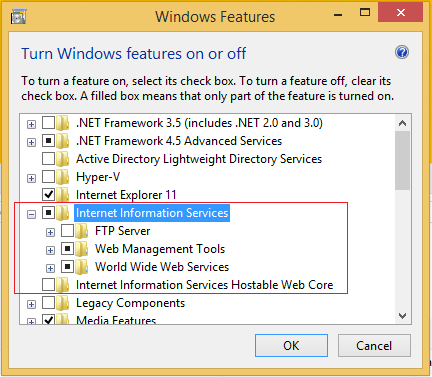The height and width of the screenshot is (377, 432).
Task: Uncheck the Media Features checkbox
Action: (x=48, y=320)
